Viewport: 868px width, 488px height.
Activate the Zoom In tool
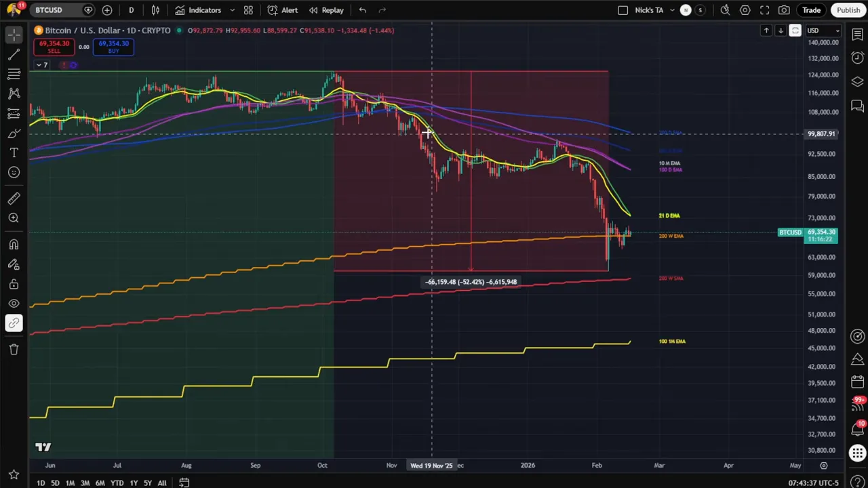coord(14,218)
